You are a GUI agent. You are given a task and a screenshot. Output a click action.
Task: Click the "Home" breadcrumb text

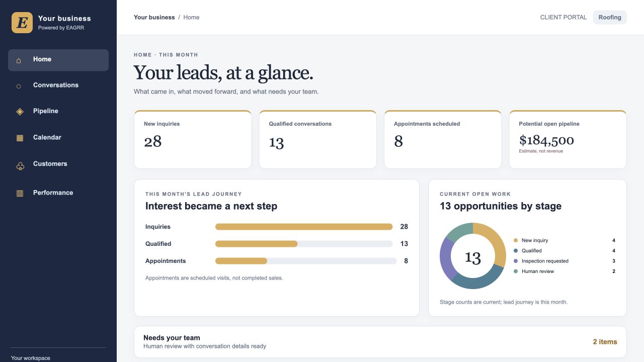(191, 17)
